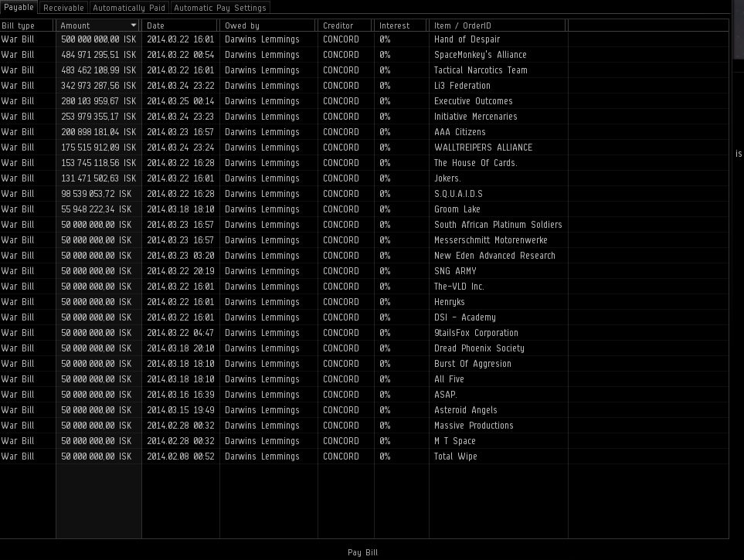Screen dimensions: 744x560
Task: Click amount 253 979 355,17 ISK
Action: (99, 117)
